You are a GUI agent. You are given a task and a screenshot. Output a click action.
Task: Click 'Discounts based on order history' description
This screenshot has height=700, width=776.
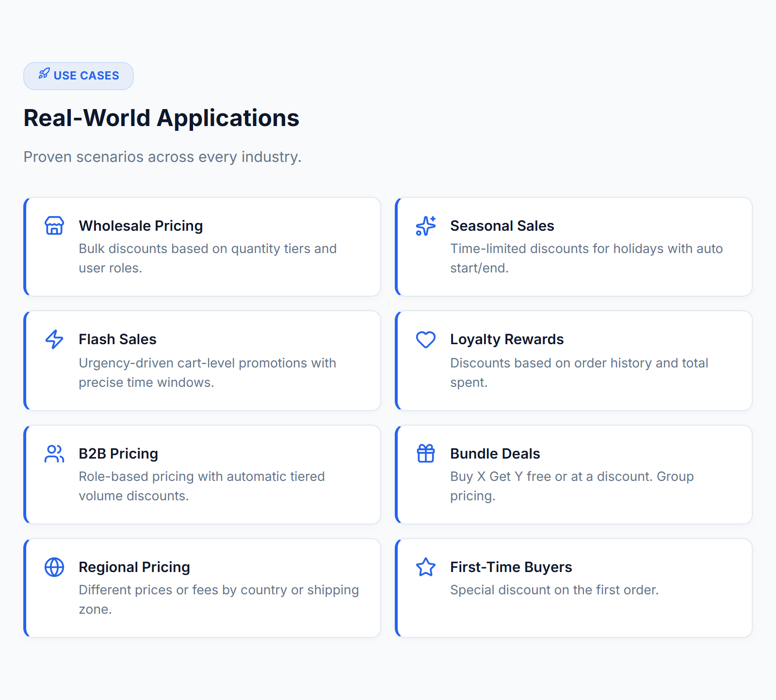[579, 373]
